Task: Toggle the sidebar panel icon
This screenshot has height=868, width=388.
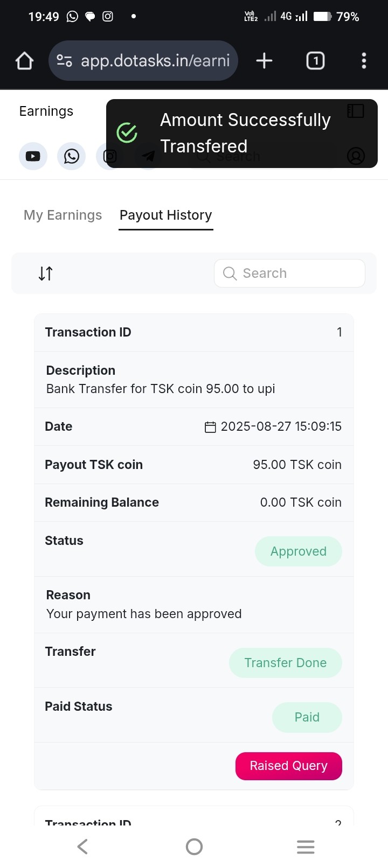Action: 356,111
